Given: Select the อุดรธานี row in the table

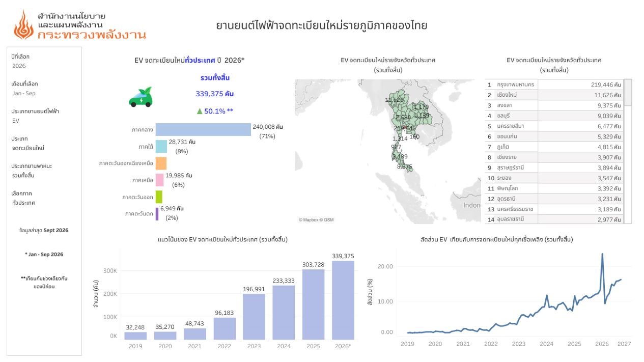Looking at the screenshot, I should point(554,199).
